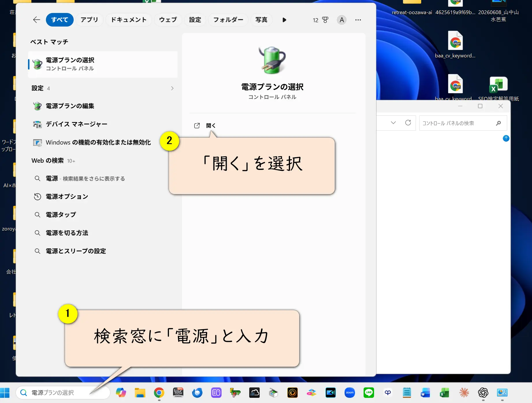Open File Explorer from the taskbar
The width and height of the screenshot is (532, 403).
click(140, 393)
